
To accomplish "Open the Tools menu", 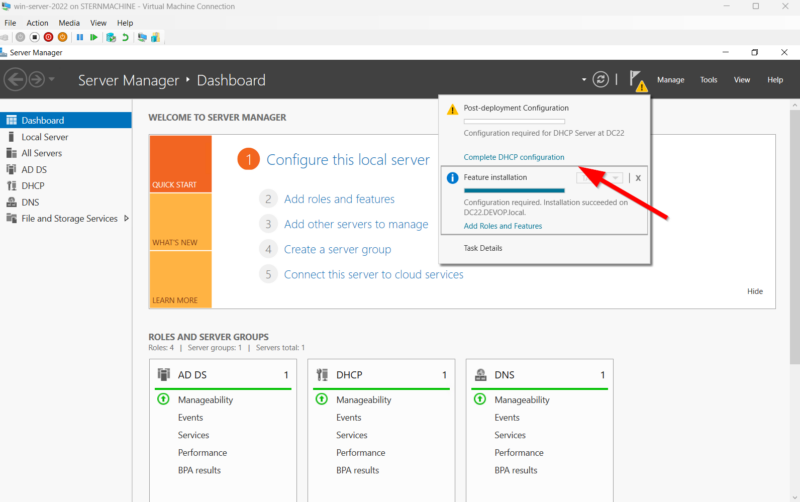I will click(x=709, y=80).
